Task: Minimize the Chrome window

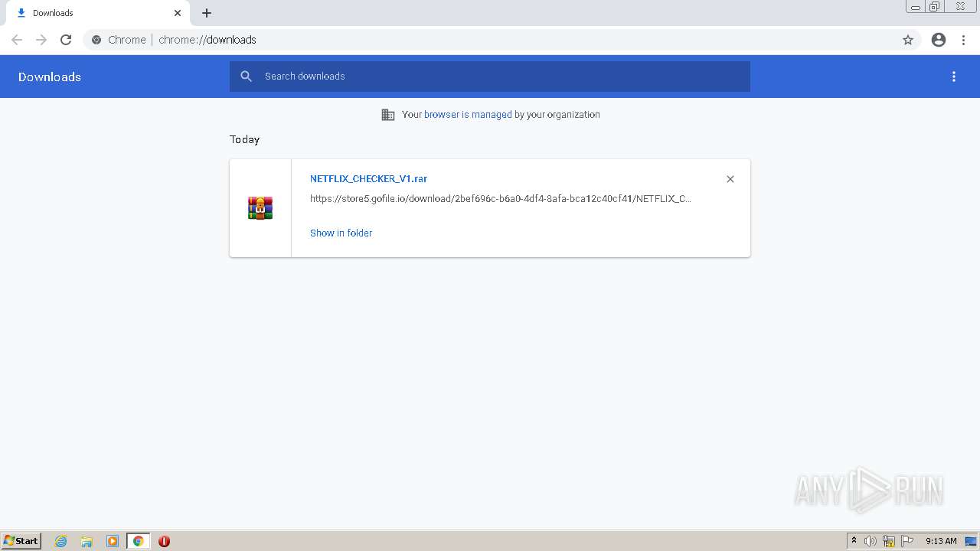Action: [x=916, y=7]
